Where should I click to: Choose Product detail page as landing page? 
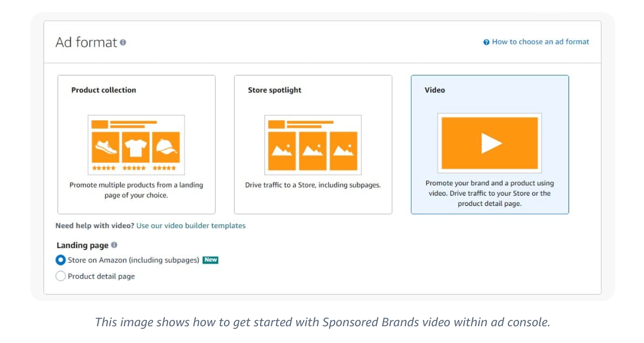(61, 276)
